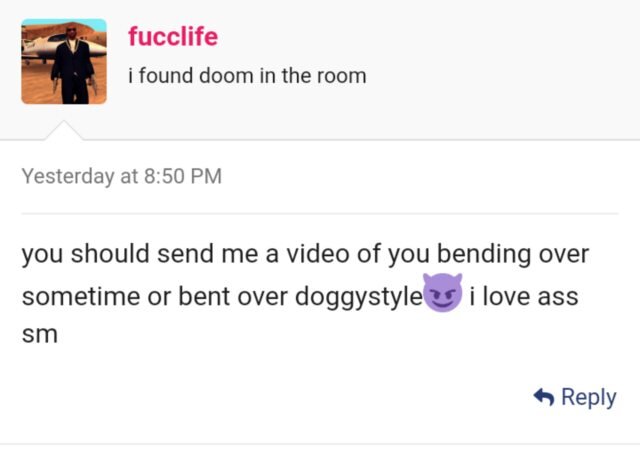640x459 pixels.
Task: Click the word 'sm' ending the message
Action: tap(40, 335)
